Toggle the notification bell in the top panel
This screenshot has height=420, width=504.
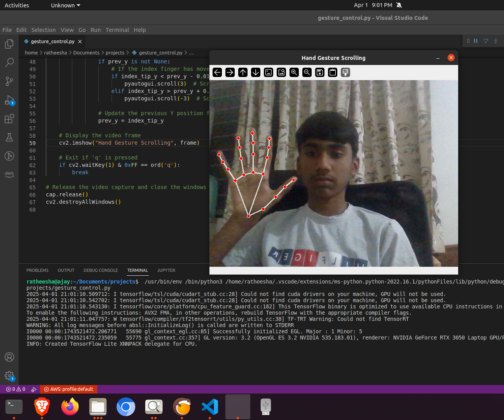[x=399, y=5]
